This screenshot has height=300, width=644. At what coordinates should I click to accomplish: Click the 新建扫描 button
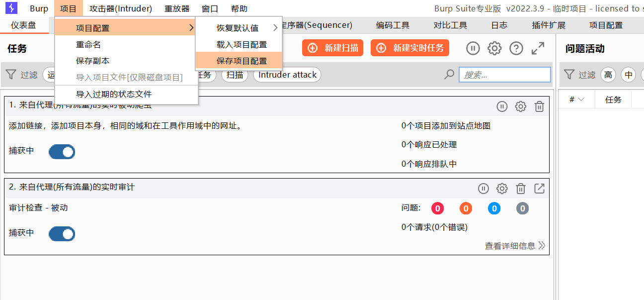tap(333, 48)
